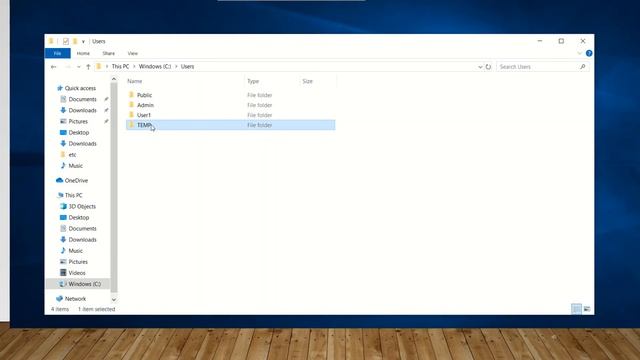Select the Admin folder
The height and width of the screenshot is (360, 640).
click(145, 105)
